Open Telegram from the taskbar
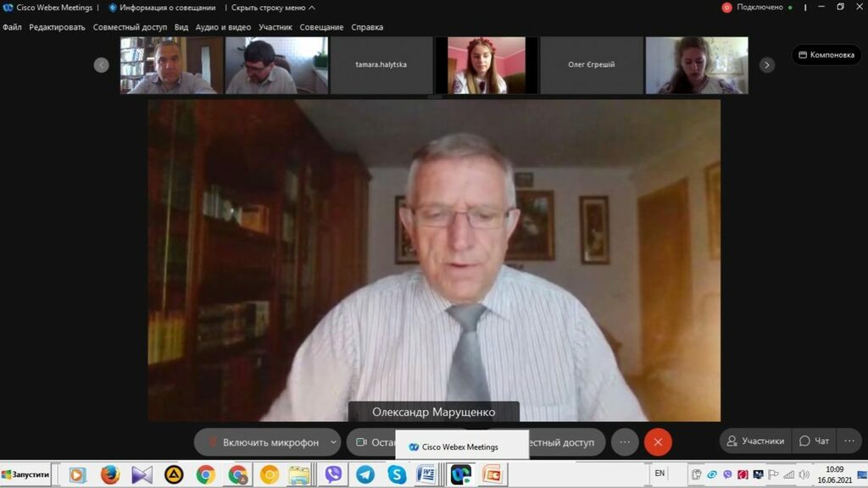The height and width of the screenshot is (488, 868). [x=365, y=474]
